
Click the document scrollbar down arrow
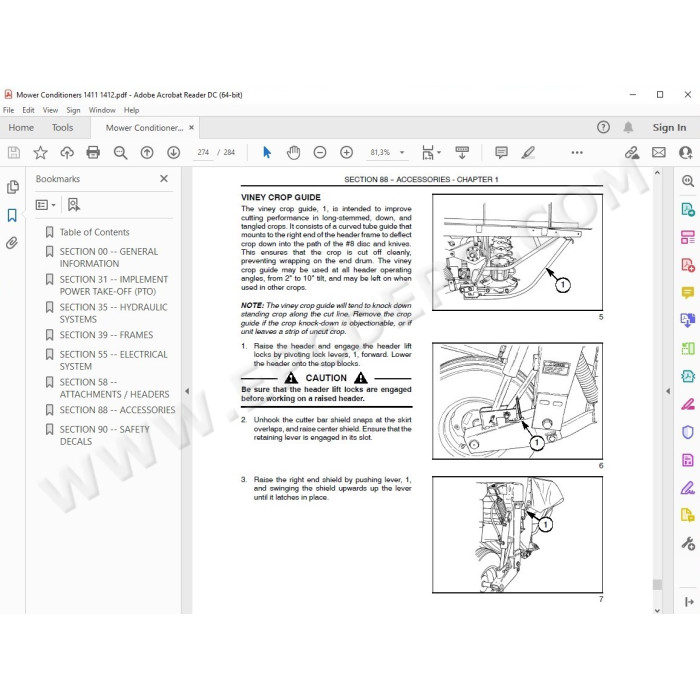[x=657, y=610]
